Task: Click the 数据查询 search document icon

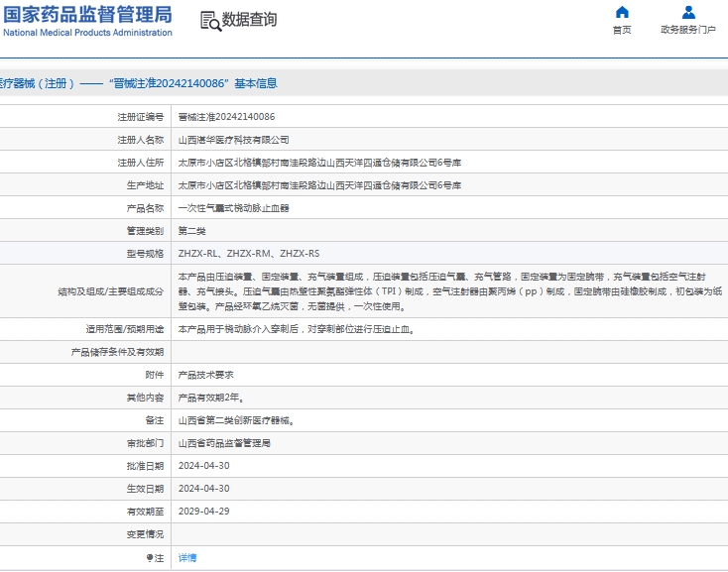Action: click(210, 22)
